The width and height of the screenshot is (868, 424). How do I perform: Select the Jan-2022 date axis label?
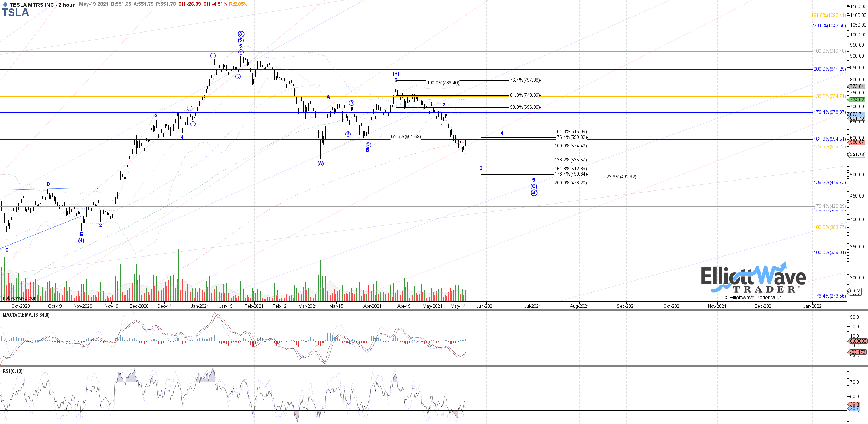[812, 306]
